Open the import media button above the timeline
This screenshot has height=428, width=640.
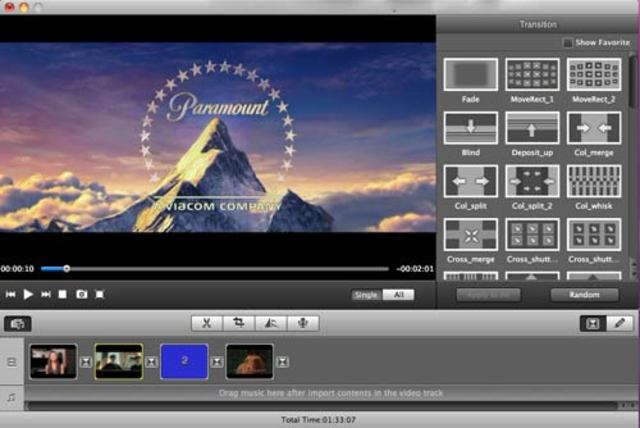18,324
